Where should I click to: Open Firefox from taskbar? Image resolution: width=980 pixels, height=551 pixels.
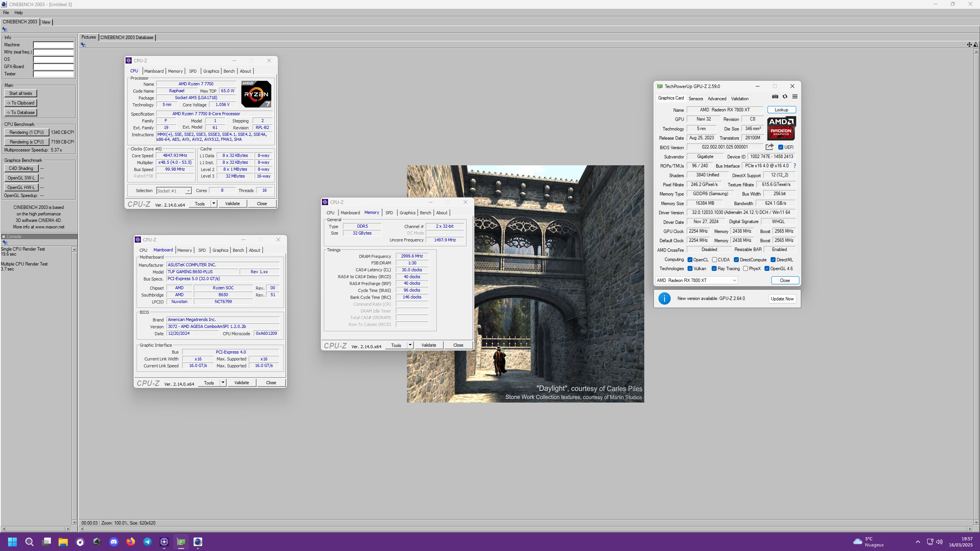click(x=131, y=542)
